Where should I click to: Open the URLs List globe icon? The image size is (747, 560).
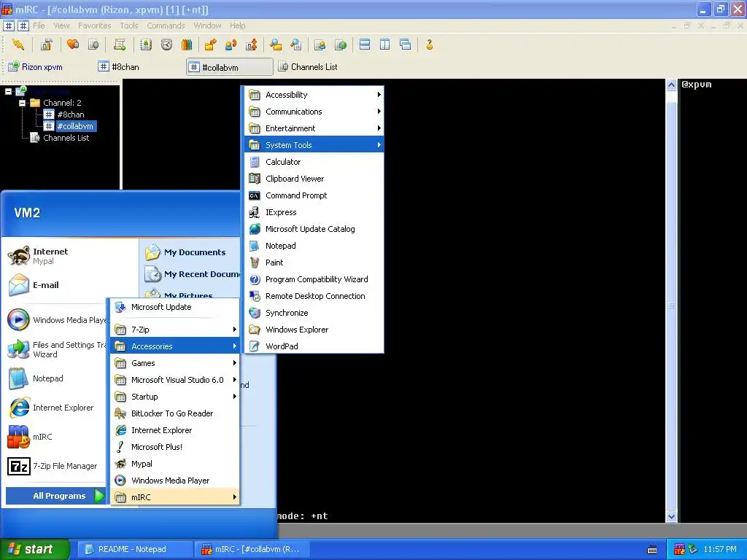(x=341, y=44)
